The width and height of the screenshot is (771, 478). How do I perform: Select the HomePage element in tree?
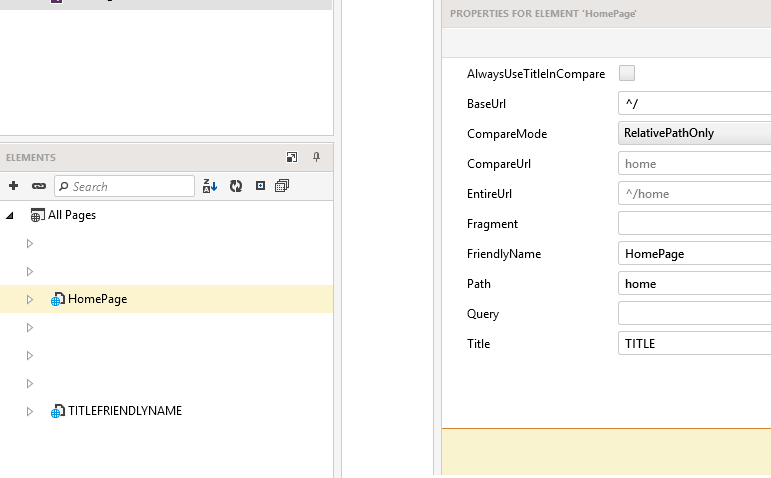point(97,299)
